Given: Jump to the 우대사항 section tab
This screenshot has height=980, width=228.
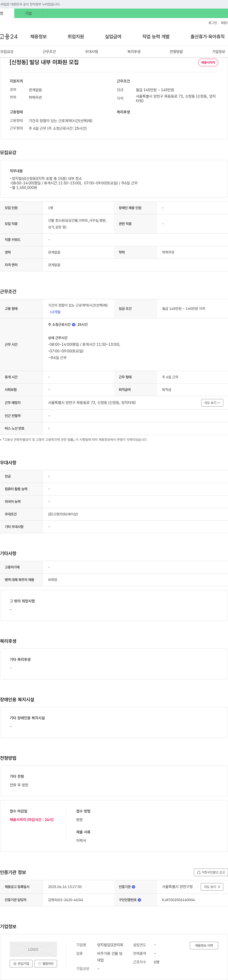Looking at the screenshot, I should pyautogui.click(x=92, y=52).
